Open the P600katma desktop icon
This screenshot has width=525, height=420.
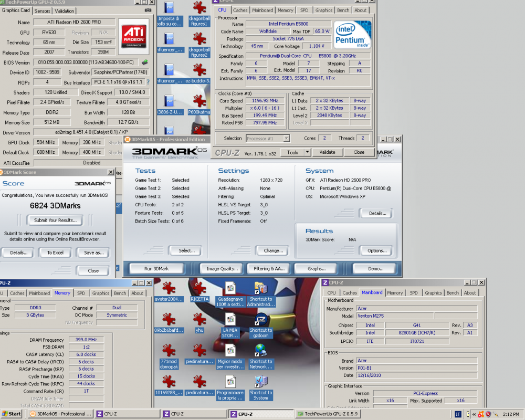click(x=199, y=100)
